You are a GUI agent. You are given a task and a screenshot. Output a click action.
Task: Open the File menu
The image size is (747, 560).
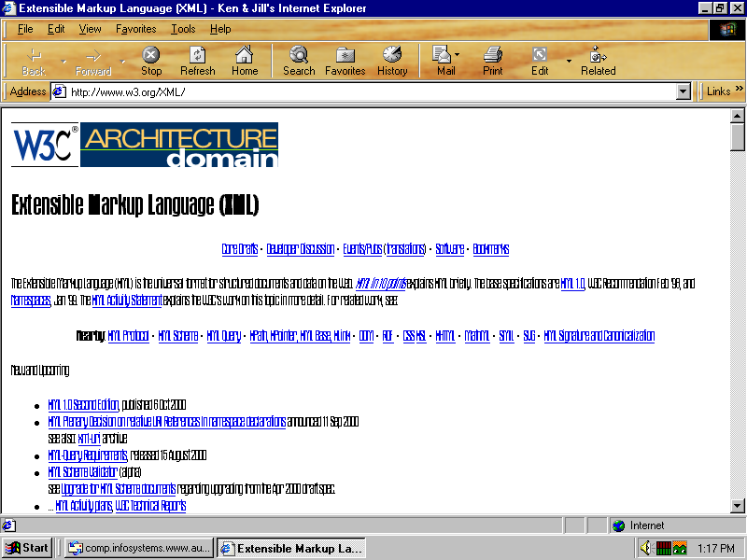(25, 29)
